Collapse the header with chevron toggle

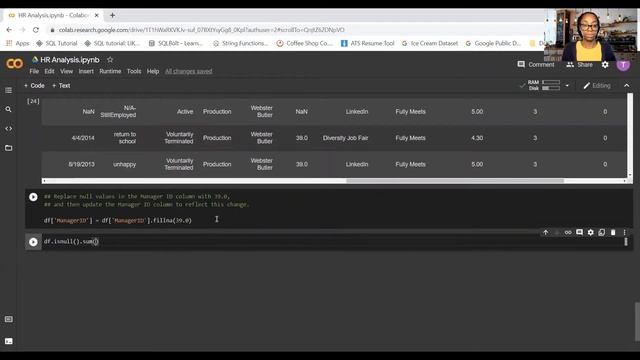[x=627, y=86]
